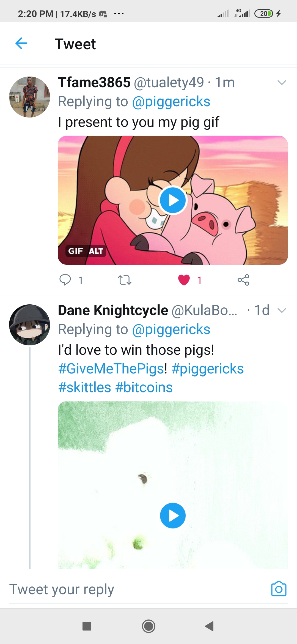Screen dimensions: 297x644
Task: Open the #GiveMeThePigs hashtag
Action: (111, 369)
